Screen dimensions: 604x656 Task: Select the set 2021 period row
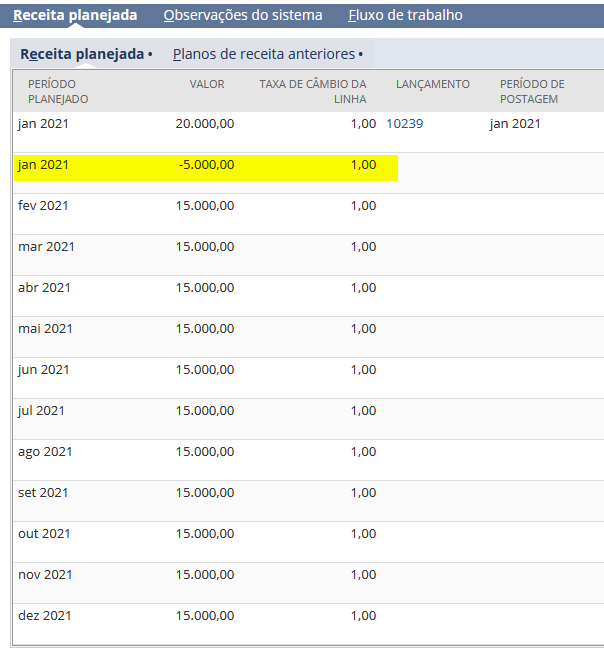(308, 501)
